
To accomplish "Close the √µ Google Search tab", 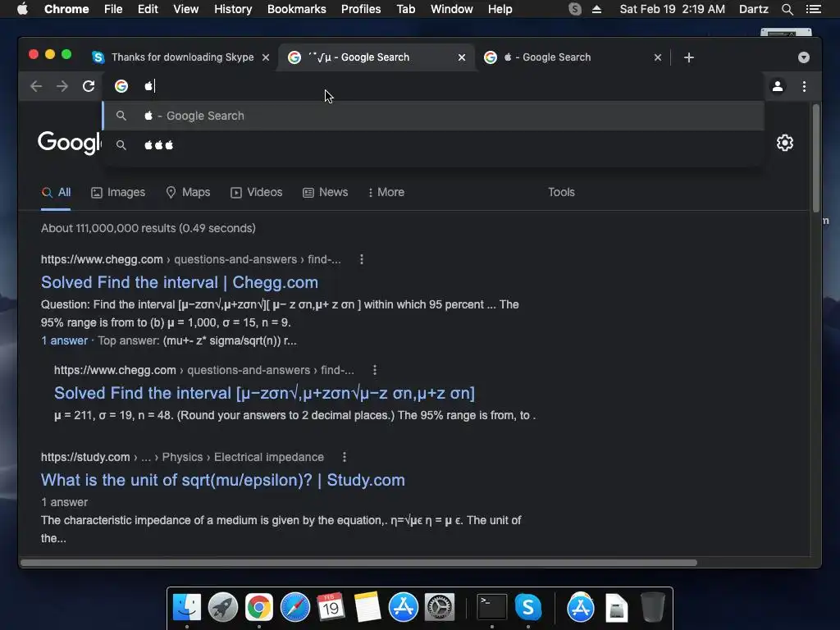I will (462, 57).
